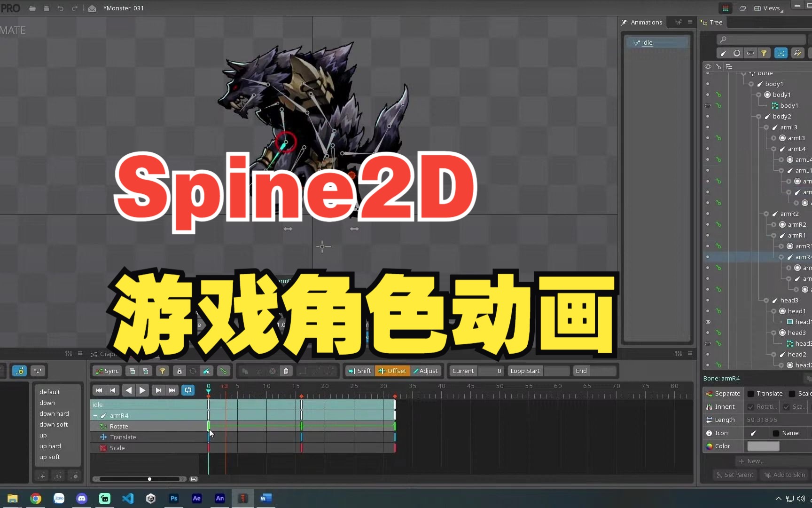The height and width of the screenshot is (508, 812).
Task: Play the animation backward
Action: pos(128,390)
